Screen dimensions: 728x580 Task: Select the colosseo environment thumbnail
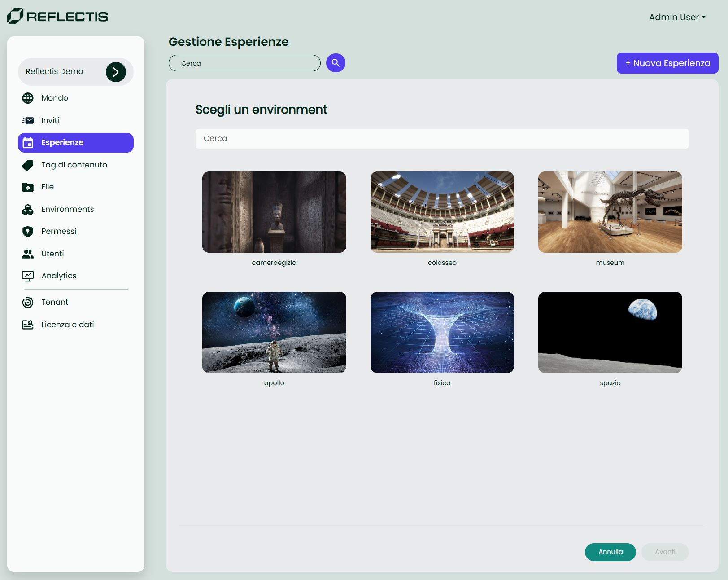pyautogui.click(x=442, y=212)
